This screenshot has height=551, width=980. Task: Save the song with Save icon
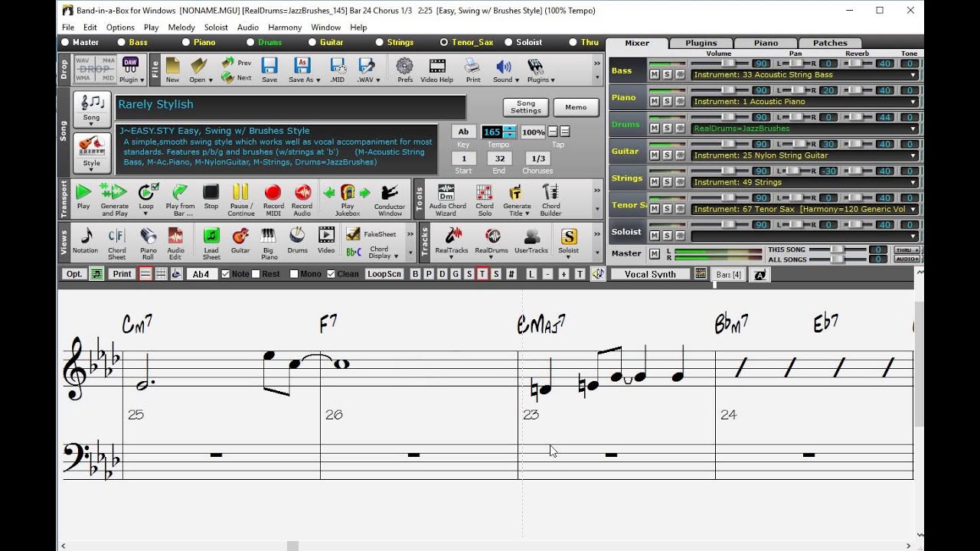click(x=269, y=70)
